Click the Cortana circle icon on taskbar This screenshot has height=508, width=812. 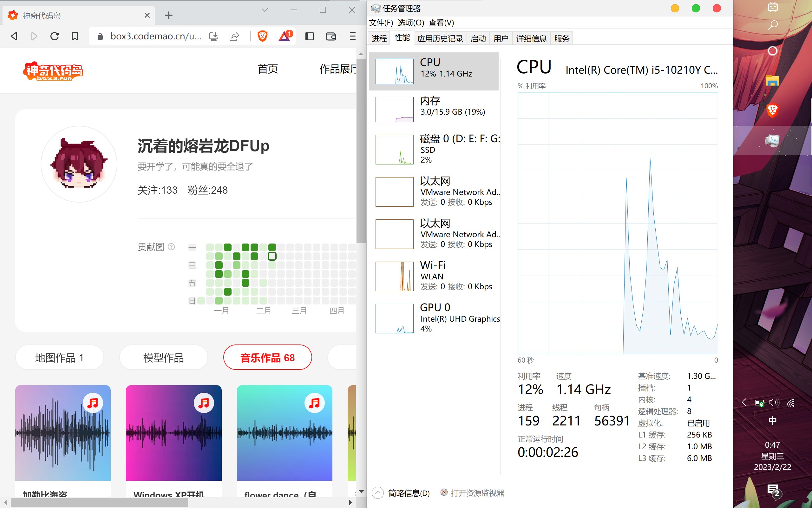coord(772,51)
